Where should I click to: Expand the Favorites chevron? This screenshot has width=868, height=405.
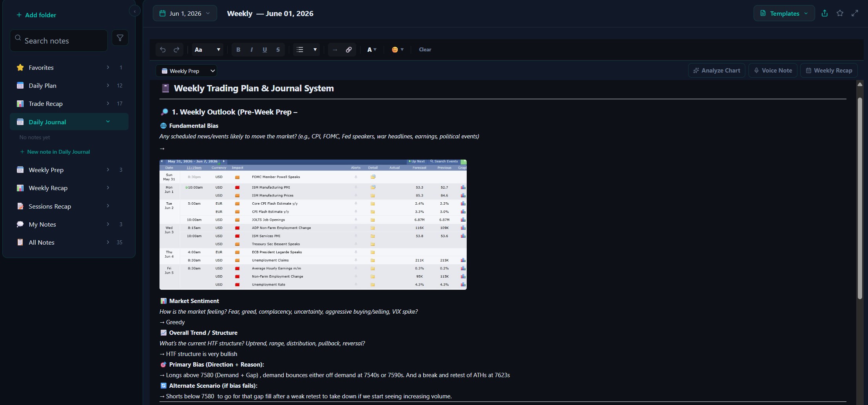pos(108,67)
